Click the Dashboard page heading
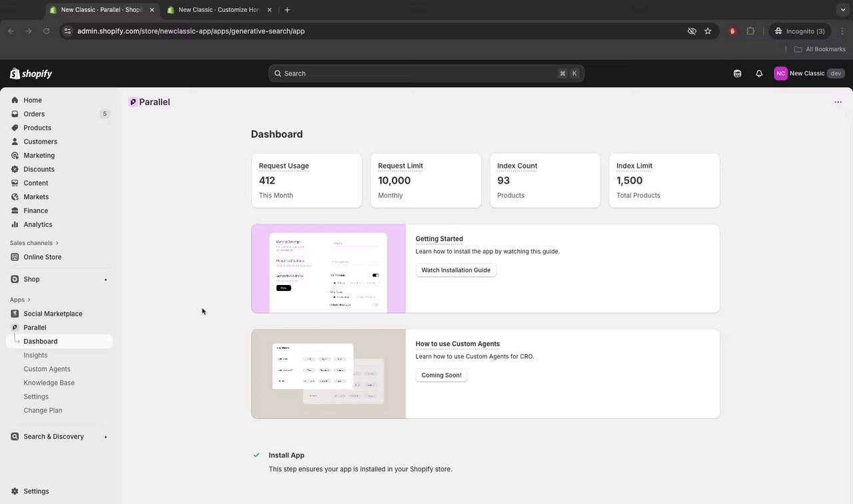 (277, 134)
